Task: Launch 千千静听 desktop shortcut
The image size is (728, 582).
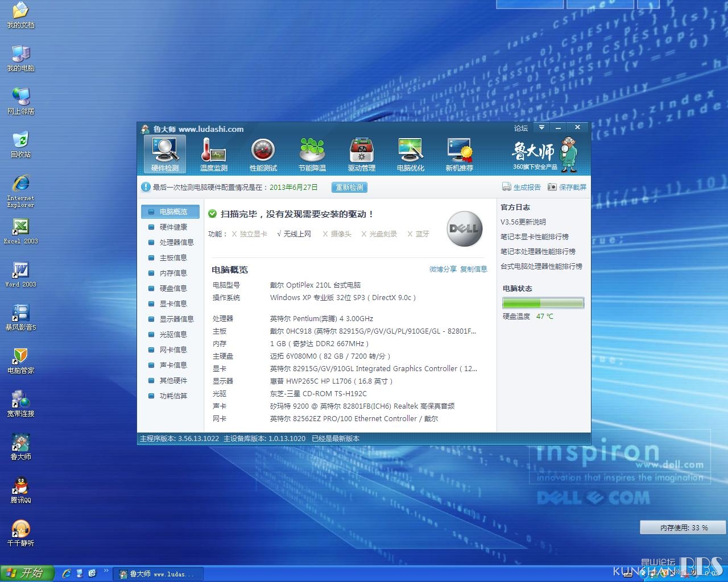Action: [20, 534]
